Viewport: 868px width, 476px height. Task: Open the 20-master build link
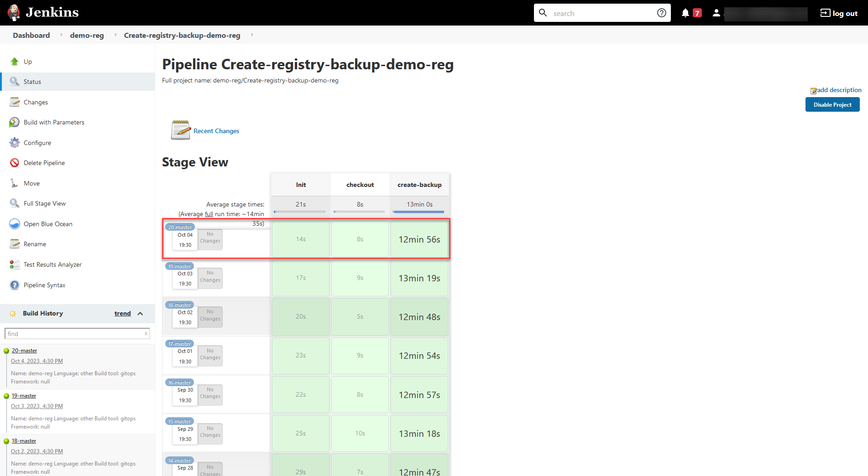click(24, 351)
